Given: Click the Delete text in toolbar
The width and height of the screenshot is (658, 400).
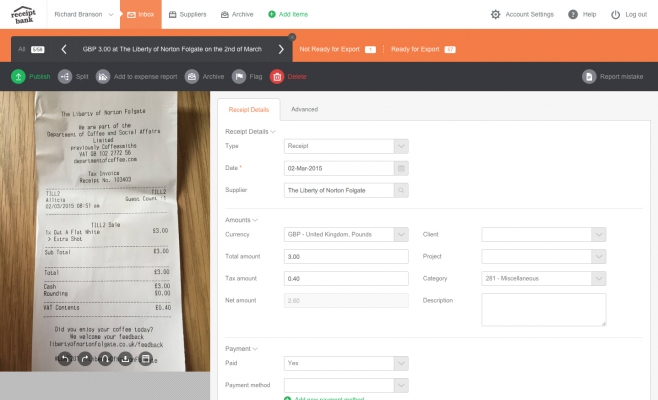Looking at the screenshot, I should (x=297, y=76).
